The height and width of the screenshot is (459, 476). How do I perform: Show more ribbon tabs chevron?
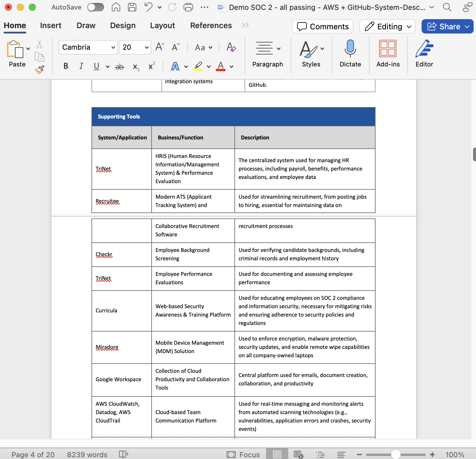click(x=245, y=25)
